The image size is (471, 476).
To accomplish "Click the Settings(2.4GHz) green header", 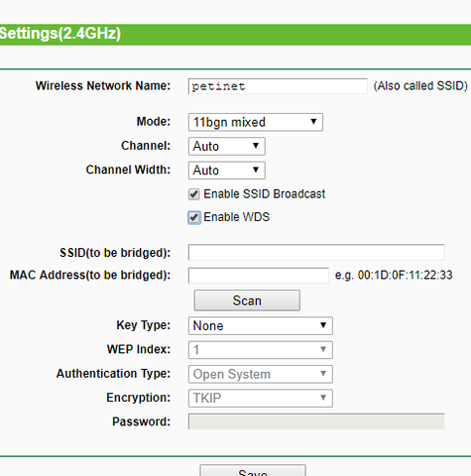I will pos(235,35).
